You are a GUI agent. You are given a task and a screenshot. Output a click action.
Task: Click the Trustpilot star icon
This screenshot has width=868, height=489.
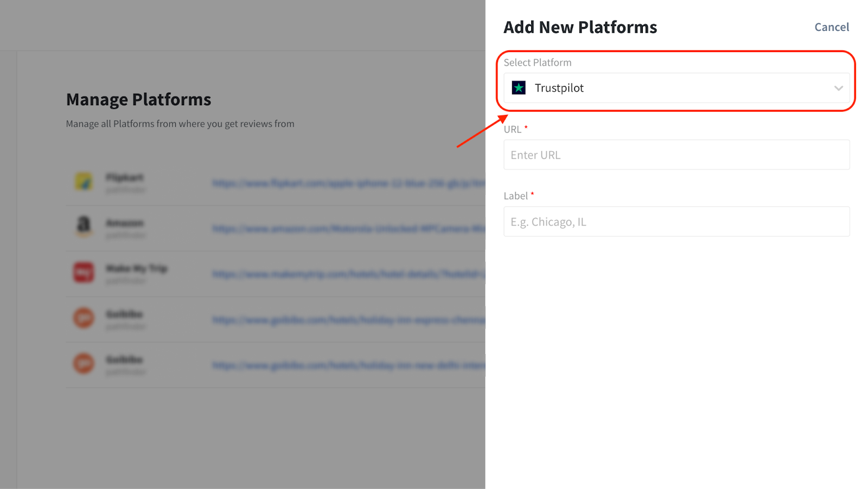coord(519,88)
